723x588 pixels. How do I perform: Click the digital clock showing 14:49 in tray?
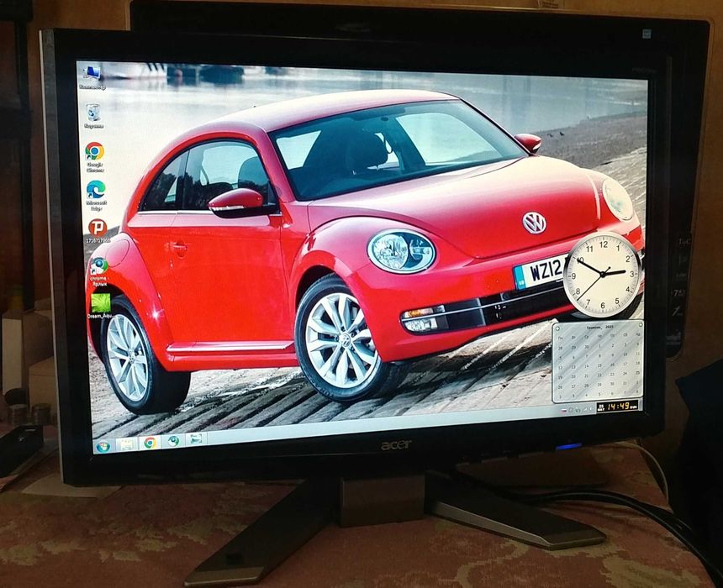(x=617, y=407)
